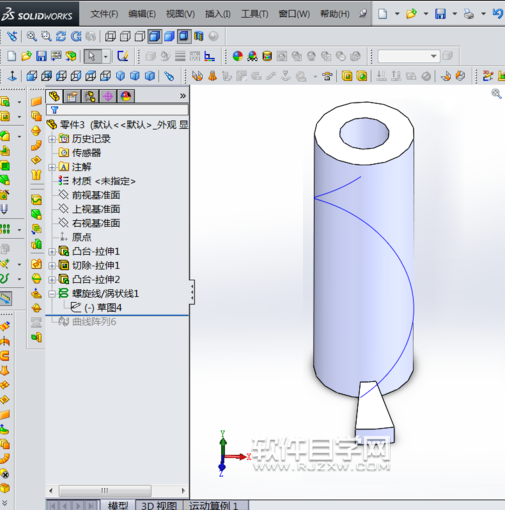This screenshot has width=505, height=510.
Task: Expand 凸台-拉伸1 feature
Action: [52, 252]
